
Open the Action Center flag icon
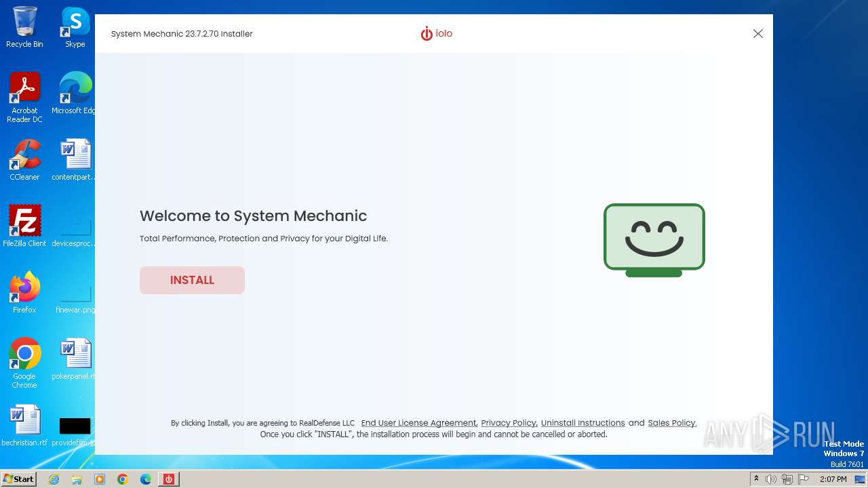click(804, 479)
